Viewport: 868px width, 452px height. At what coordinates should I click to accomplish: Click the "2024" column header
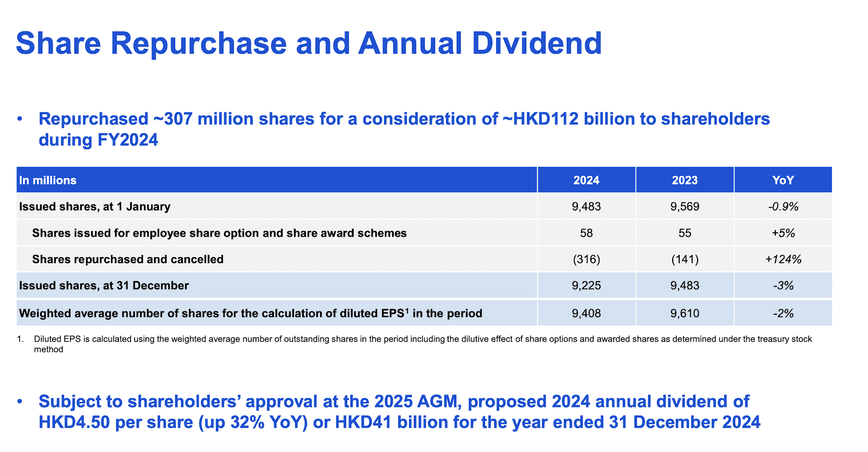tap(586, 180)
